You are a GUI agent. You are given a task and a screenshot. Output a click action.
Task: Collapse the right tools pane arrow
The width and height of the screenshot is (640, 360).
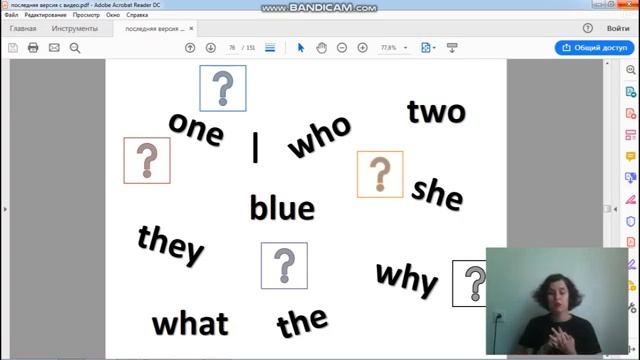coord(615,209)
